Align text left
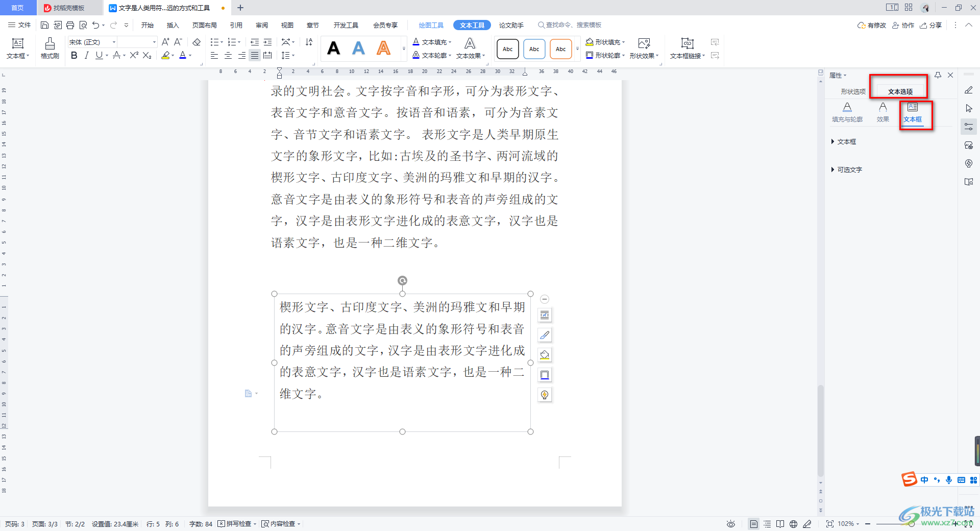980x531 pixels. pyautogui.click(x=214, y=55)
